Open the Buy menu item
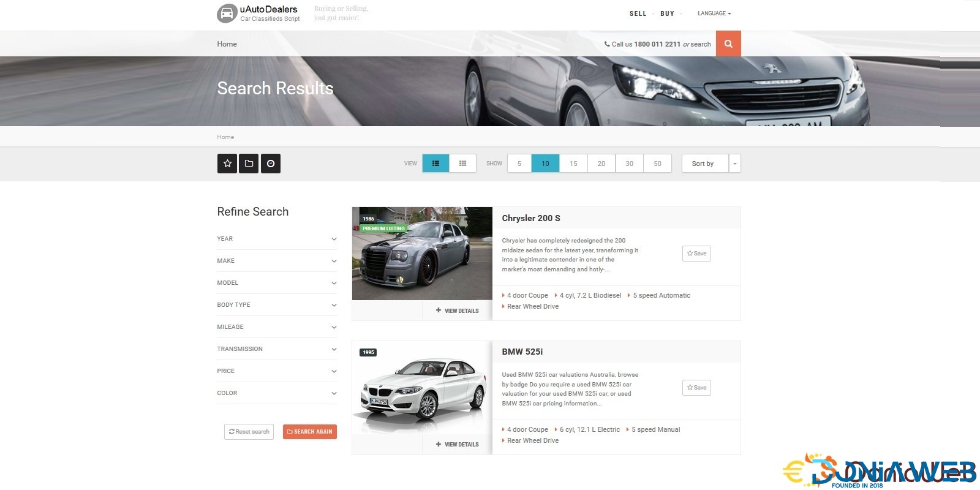The height and width of the screenshot is (490, 980). click(667, 13)
